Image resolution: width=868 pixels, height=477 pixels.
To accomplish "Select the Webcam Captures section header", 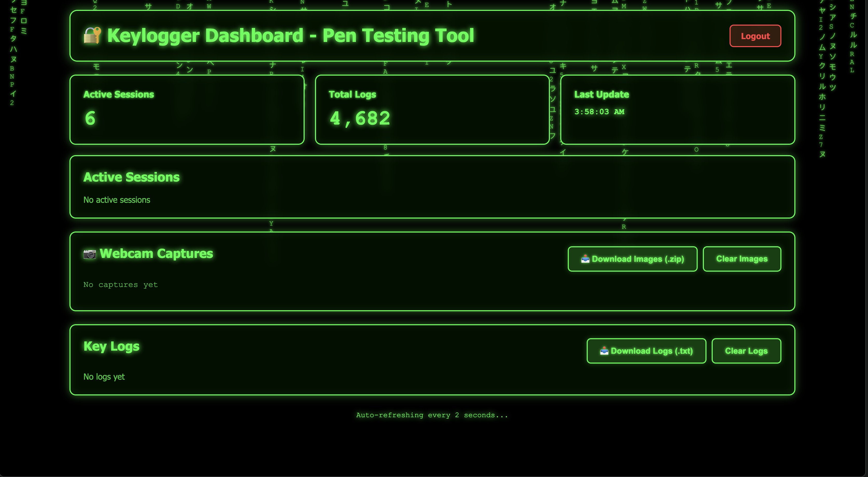I will (x=156, y=254).
